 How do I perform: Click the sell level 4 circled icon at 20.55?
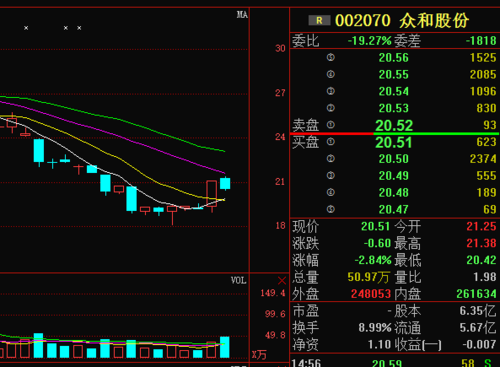[x=330, y=74]
